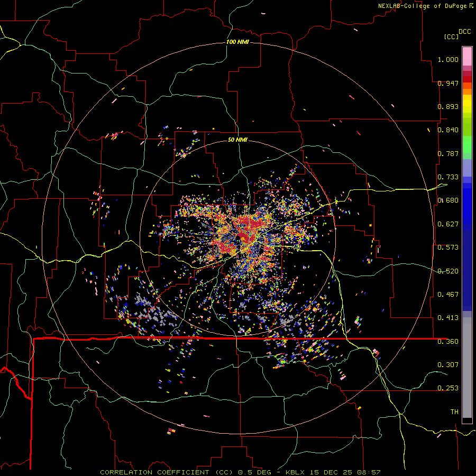
Task: Click the 0.520 legend value
Action: [x=448, y=271]
